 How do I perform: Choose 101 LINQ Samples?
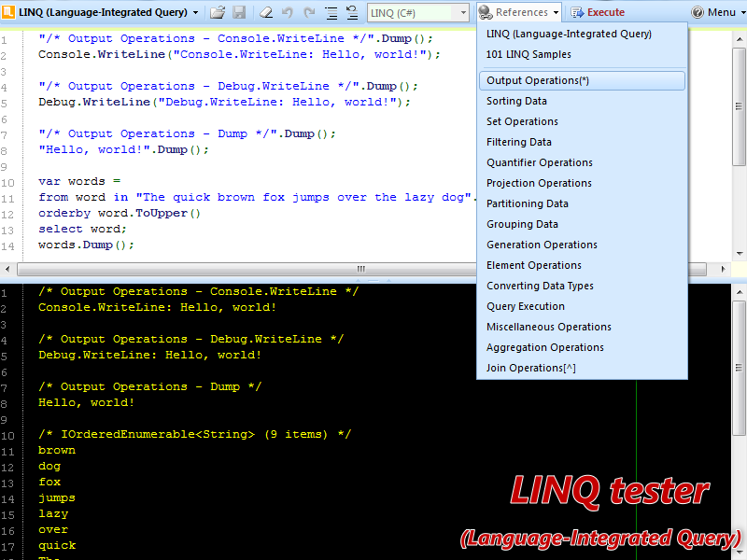(582, 54)
